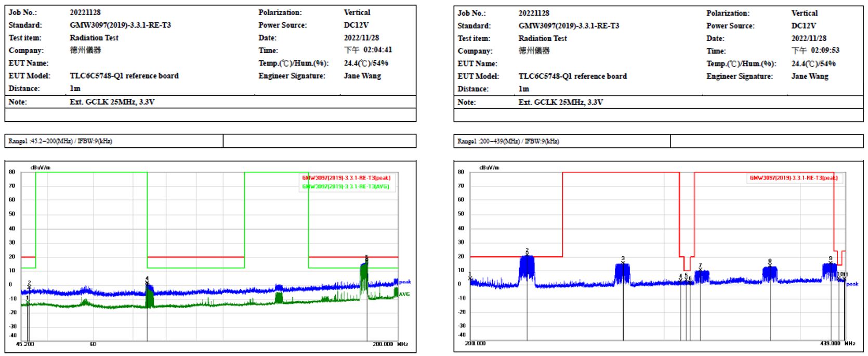The height and width of the screenshot is (356, 868).
Task: Click the Standard value in the left report header
Action: [x=120, y=25]
